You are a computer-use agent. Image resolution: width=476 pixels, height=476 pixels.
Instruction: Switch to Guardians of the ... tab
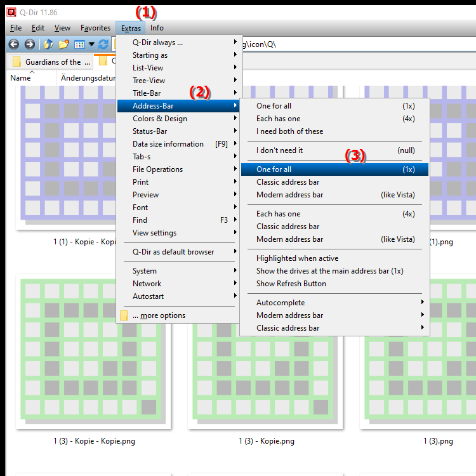coord(51,62)
